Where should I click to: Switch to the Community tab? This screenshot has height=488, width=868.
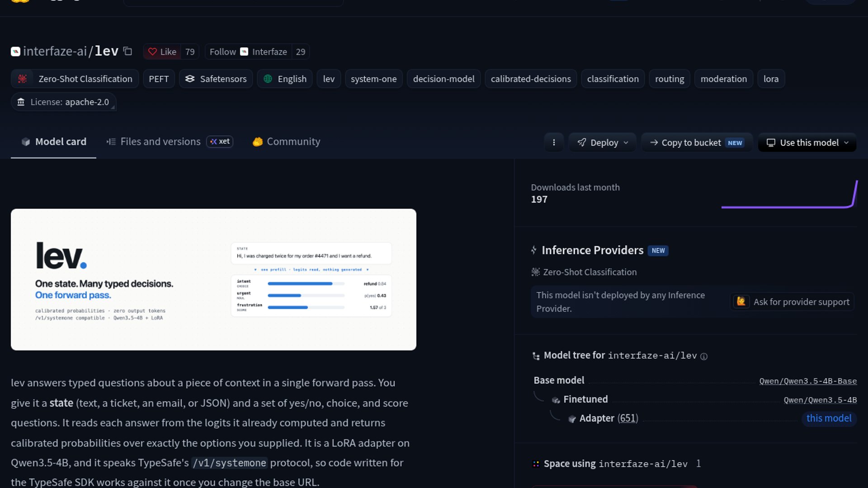tap(286, 142)
